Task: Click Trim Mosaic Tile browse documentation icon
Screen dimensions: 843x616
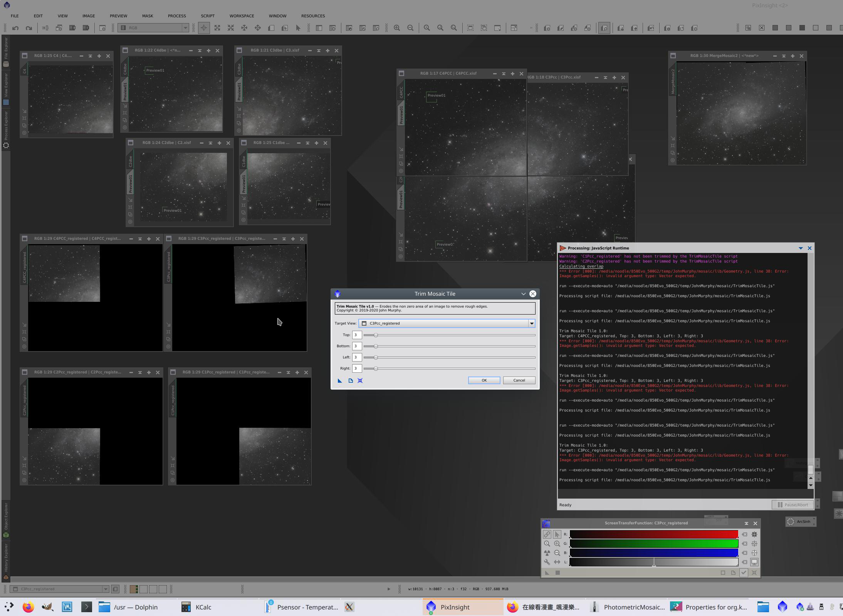Action: 351,380
